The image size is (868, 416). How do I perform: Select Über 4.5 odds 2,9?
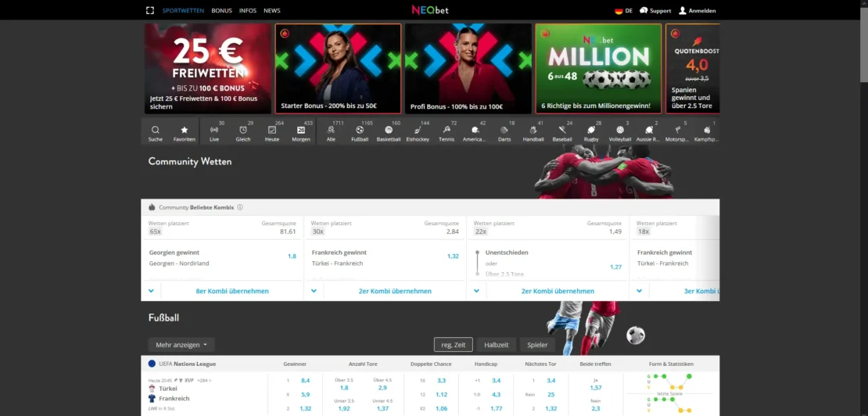click(x=382, y=389)
